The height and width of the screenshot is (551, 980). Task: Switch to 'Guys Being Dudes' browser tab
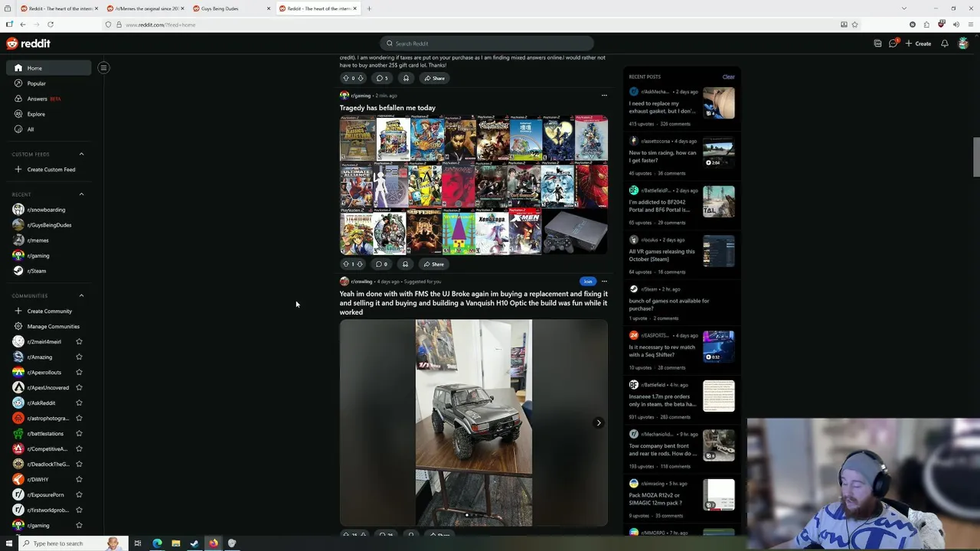coord(231,8)
